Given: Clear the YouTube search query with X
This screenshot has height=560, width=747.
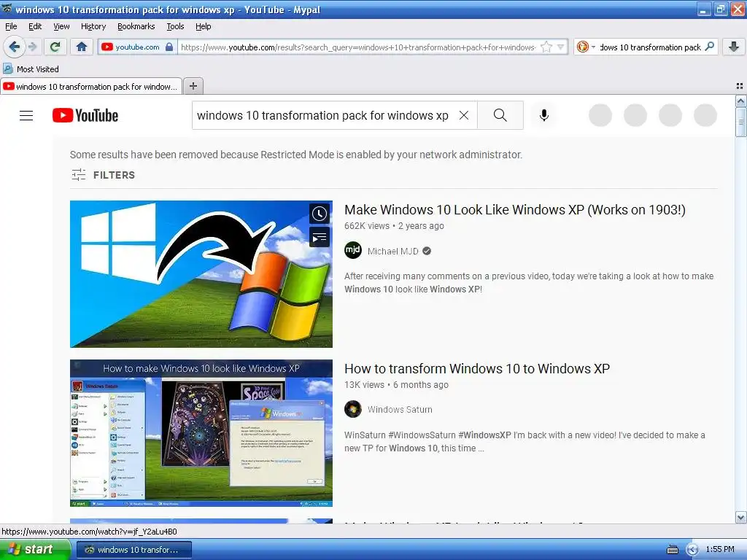Looking at the screenshot, I should click(463, 115).
